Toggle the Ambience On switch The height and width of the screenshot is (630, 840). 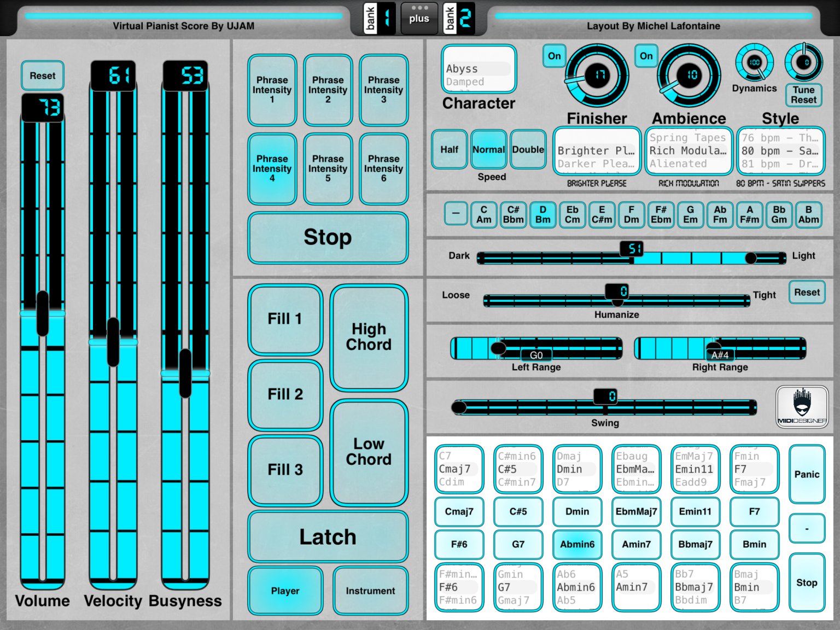[646, 56]
